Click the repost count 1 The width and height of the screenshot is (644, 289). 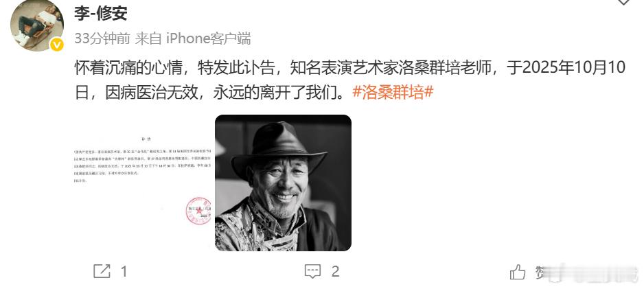point(124,271)
